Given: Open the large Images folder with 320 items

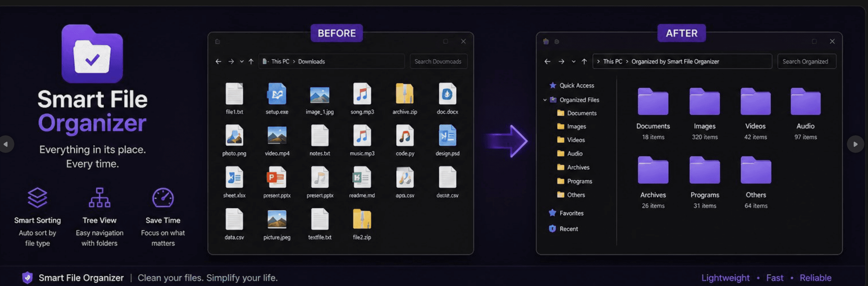Looking at the screenshot, I should (705, 102).
